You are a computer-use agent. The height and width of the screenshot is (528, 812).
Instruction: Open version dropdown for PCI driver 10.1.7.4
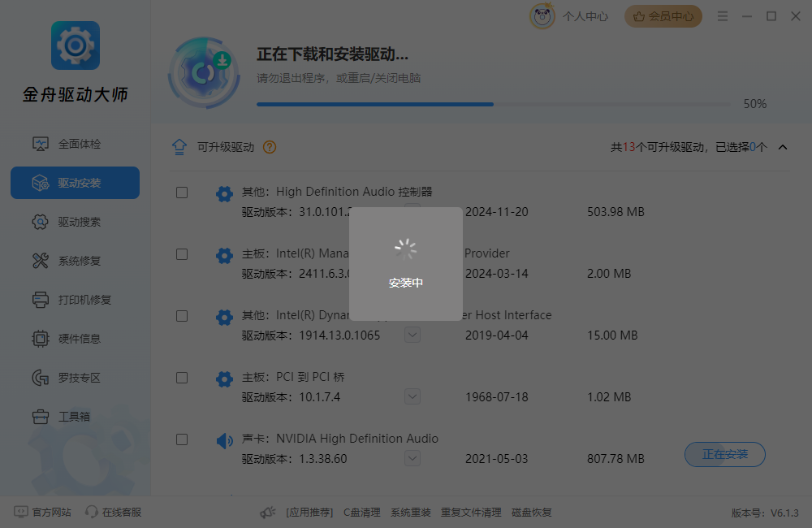(x=412, y=396)
